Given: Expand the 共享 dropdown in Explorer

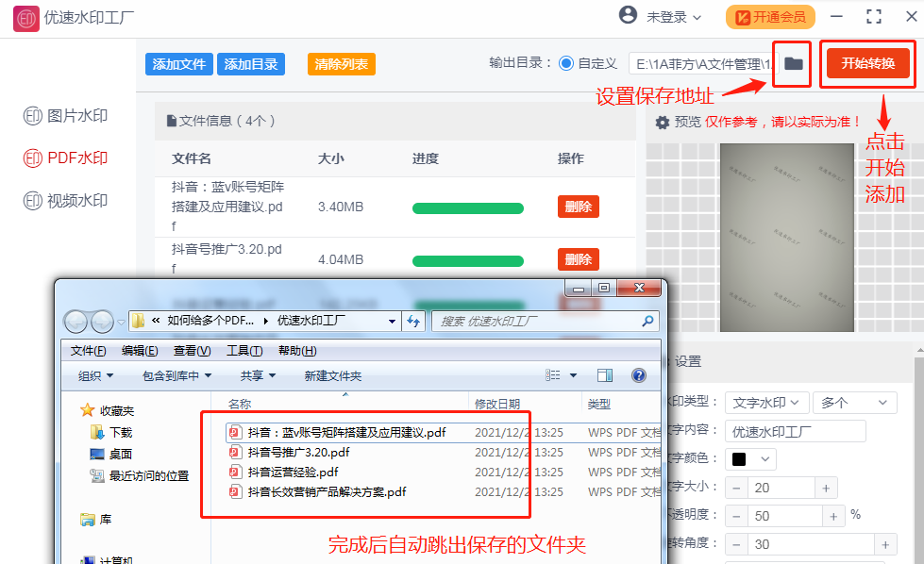Looking at the screenshot, I should [x=258, y=375].
